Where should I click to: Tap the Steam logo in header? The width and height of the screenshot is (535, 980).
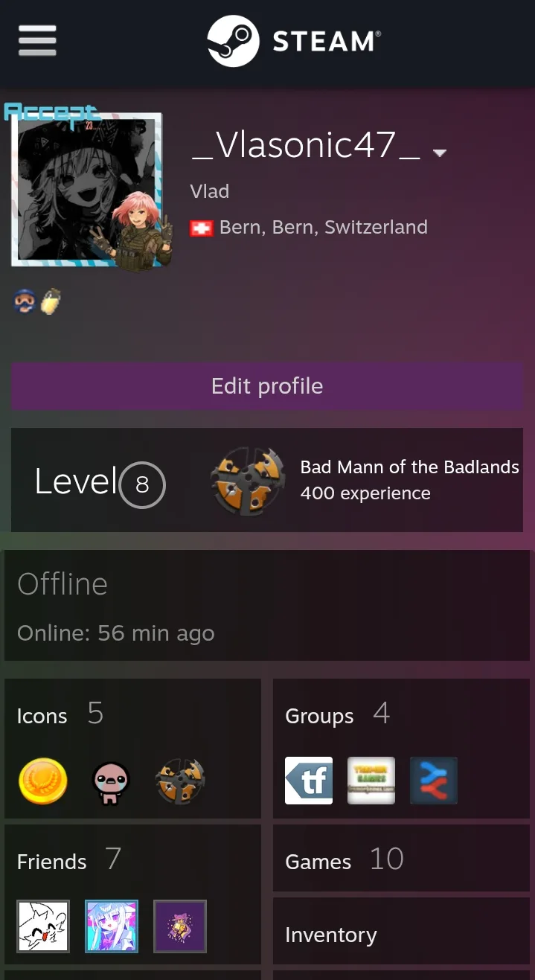pyautogui.click(x=294, y=41)
